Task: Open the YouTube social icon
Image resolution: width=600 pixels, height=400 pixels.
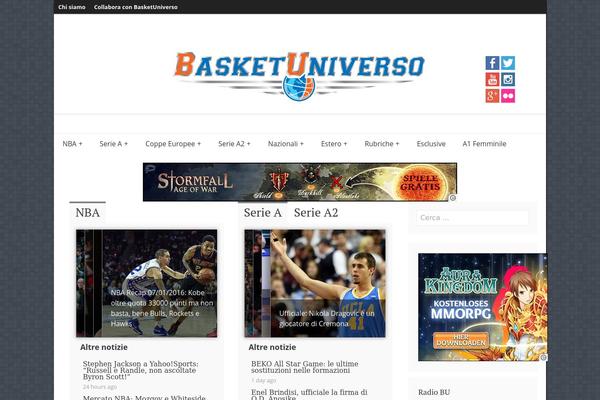Action: pyautogui.click(x=492, y=79)
